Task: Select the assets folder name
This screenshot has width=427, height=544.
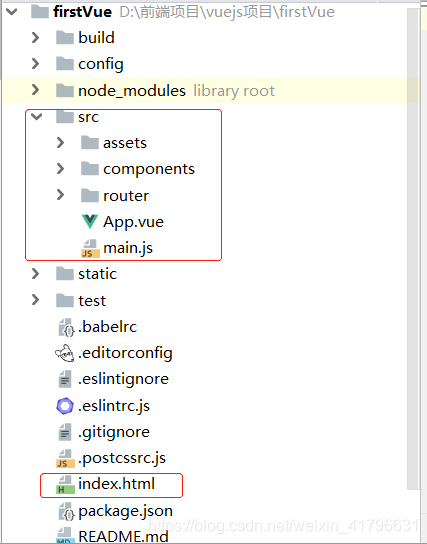Action: click(x=125, y=143)
